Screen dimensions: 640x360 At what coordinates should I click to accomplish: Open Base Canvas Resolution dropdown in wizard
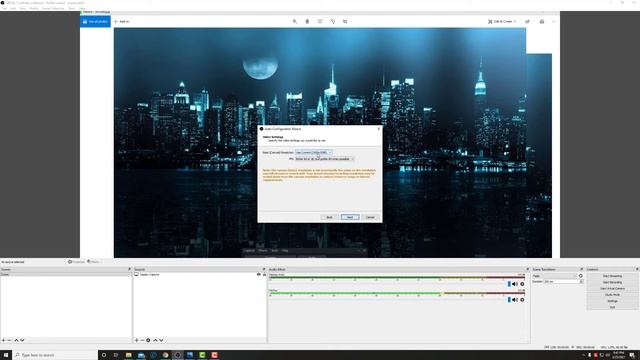point(313,152)
